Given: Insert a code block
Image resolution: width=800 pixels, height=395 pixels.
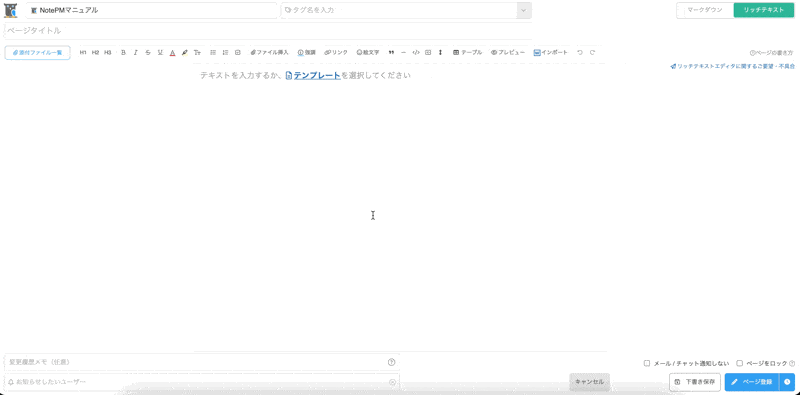Looking at the screenshot, I should tap(416, 53).
